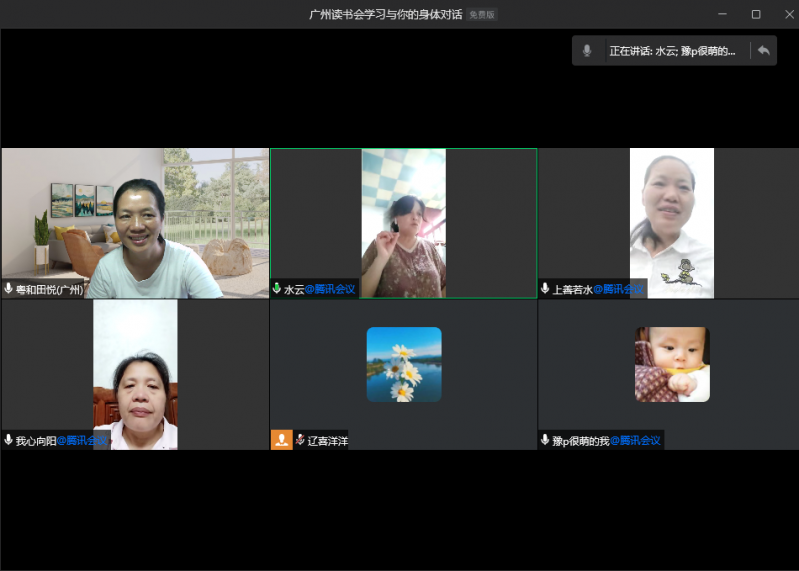The image size is (799, 571).
Task: Click the baby photo avatar of 豫p很萌的我
Action: pyautogui.click(x=672, y=364)
